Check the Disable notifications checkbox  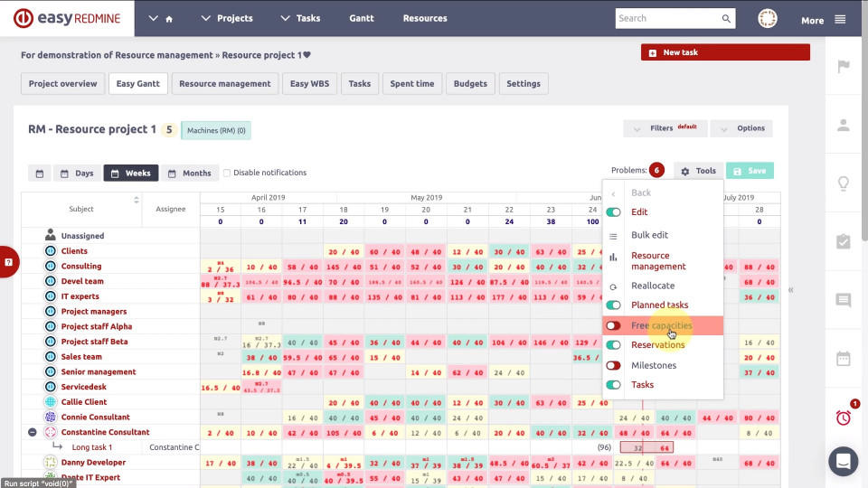point(227,173)
